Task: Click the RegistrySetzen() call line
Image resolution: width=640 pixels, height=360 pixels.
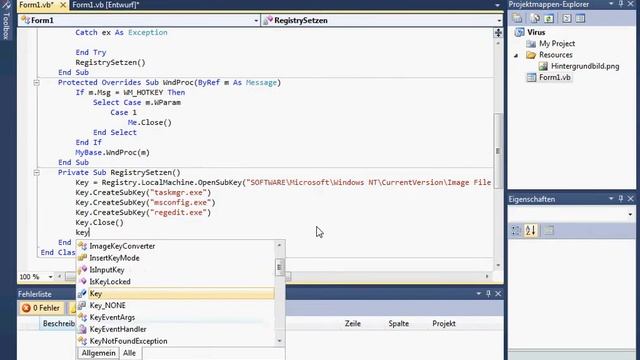Action: (110, 62)
